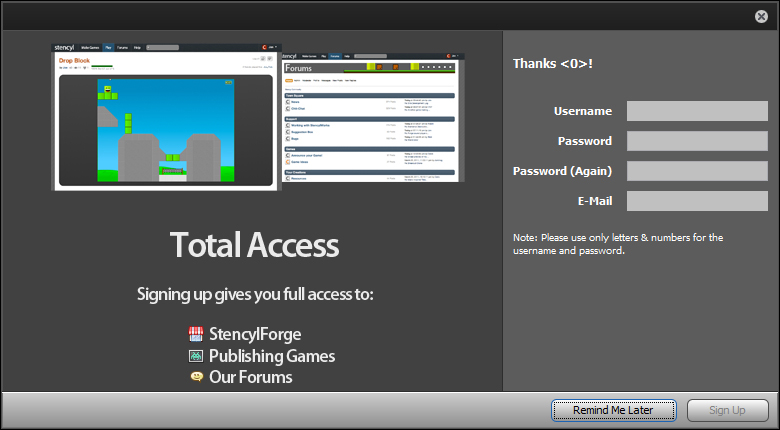780x430 pixels.
Task: Close the sign-up dialog with the X icon
Action: (x=761, y=16)
